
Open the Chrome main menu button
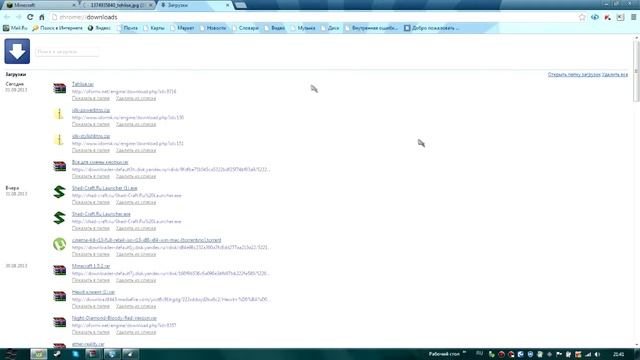pyautogui.click(x=633, y=17)
